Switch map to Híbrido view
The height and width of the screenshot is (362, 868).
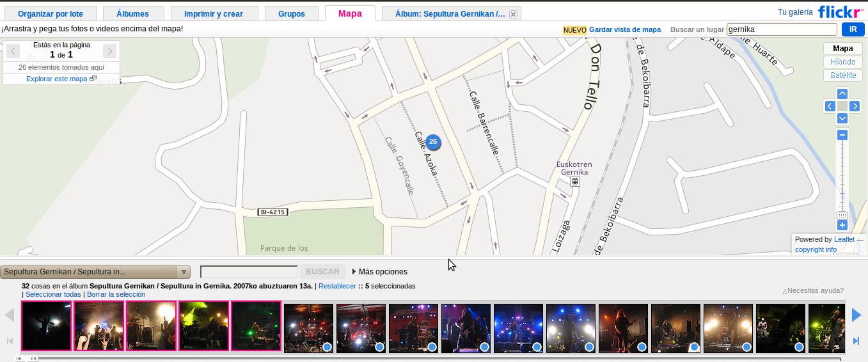pos(842,62)
